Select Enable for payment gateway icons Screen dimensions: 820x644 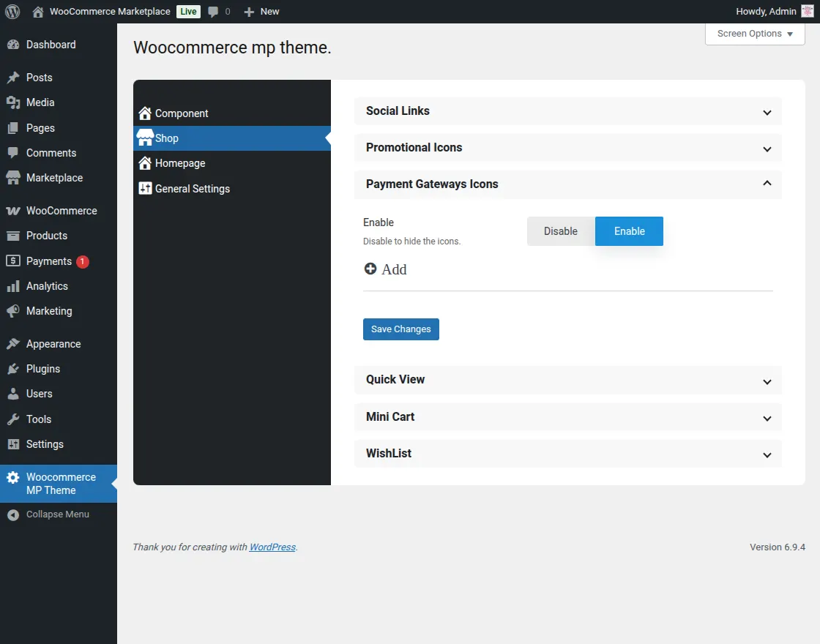(629, 231)
